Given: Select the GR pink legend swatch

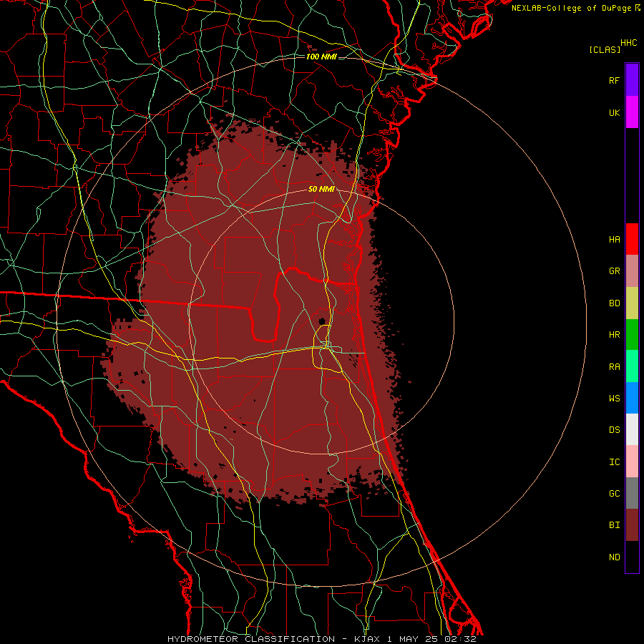Looking at the screenshot, I should tap(632, 271).
